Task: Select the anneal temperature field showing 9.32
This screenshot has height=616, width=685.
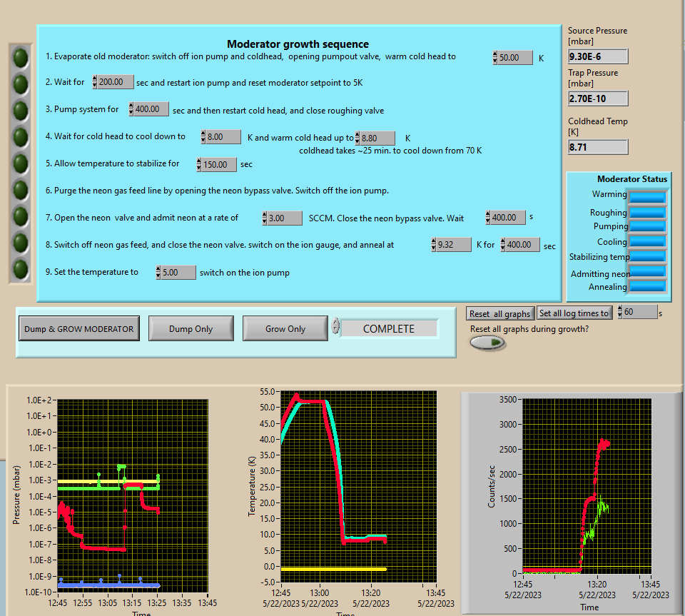Action: coord(455,245)
